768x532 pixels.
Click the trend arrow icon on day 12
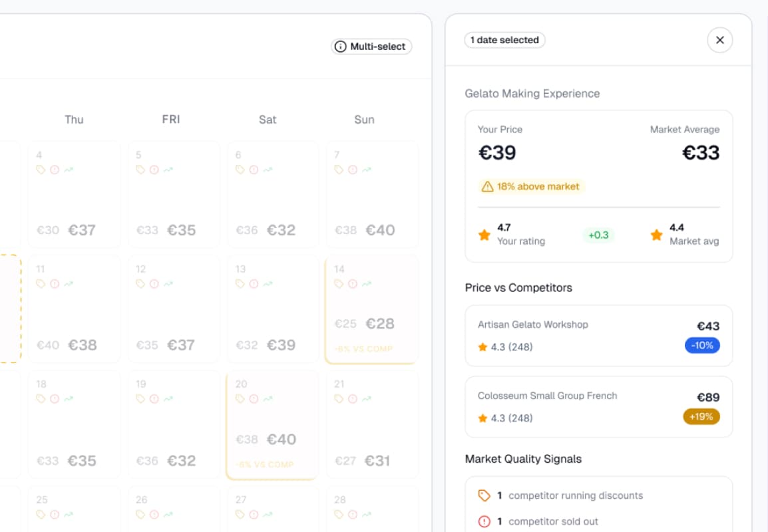(x=168, y=284)
